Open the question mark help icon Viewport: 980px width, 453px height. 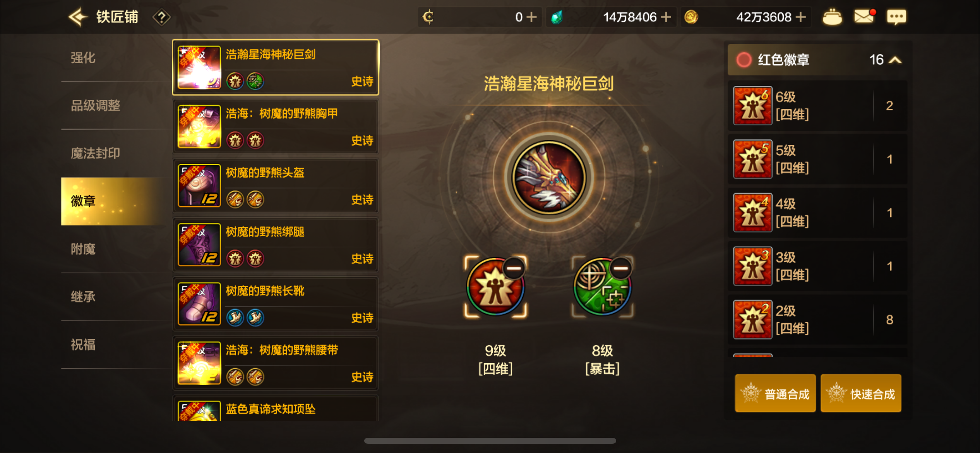161,17
